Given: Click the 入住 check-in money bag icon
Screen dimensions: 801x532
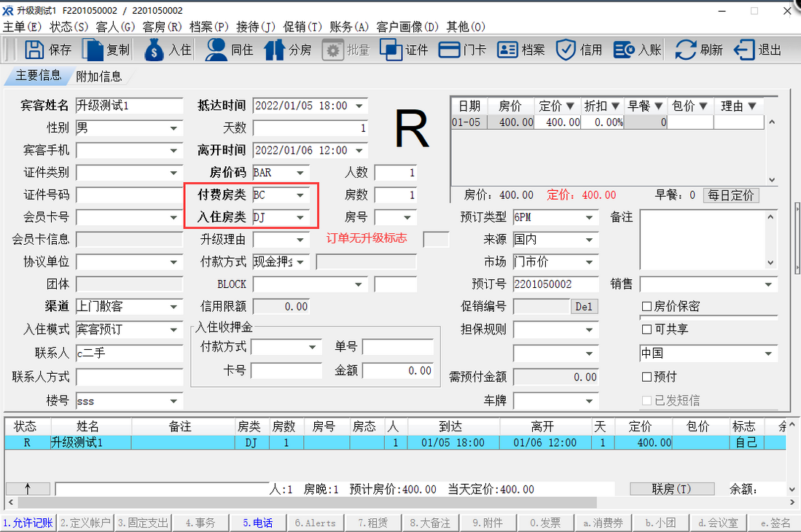Looking at the screenshot, I should pos(154,50).
